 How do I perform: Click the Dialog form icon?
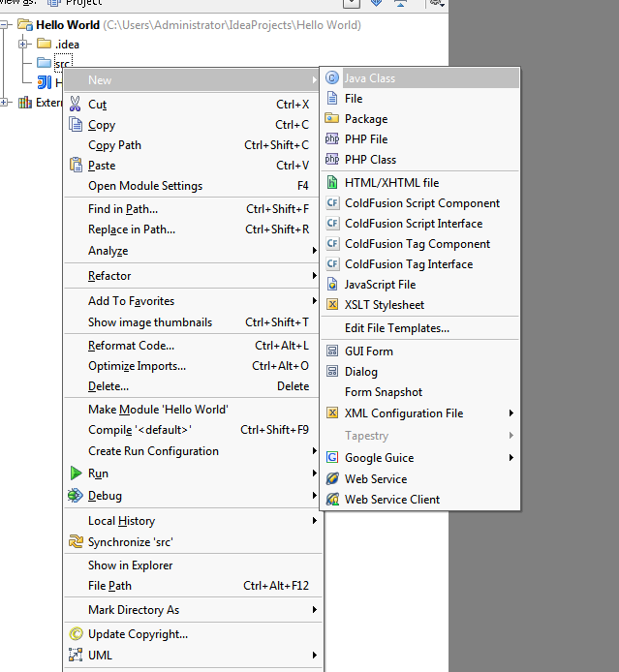(332, 371)
